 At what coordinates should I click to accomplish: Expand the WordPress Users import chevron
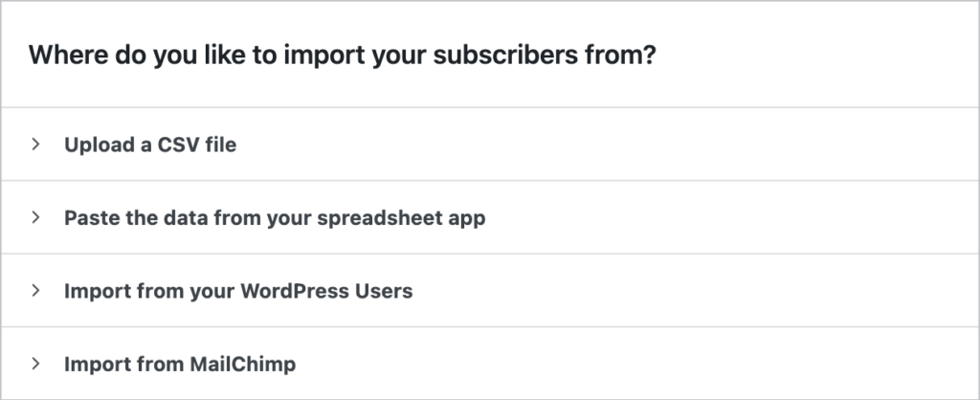click(35, 290)
